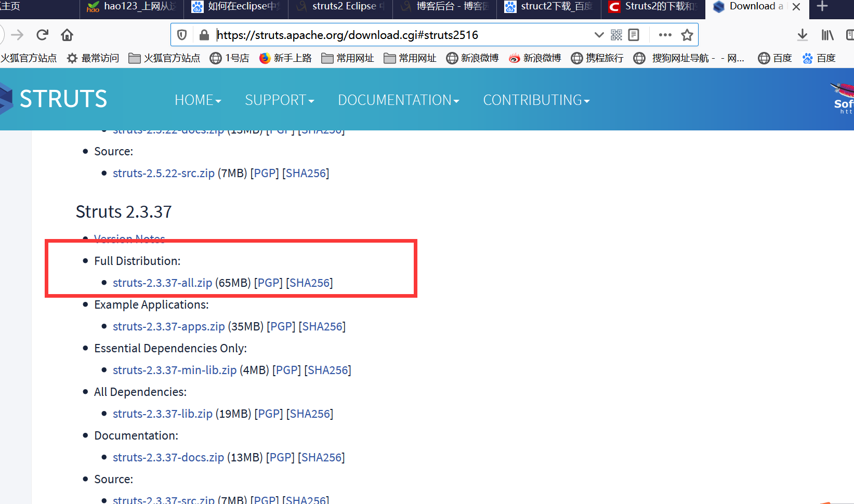Open the QR code generator icon

click(x=616, y=35)
